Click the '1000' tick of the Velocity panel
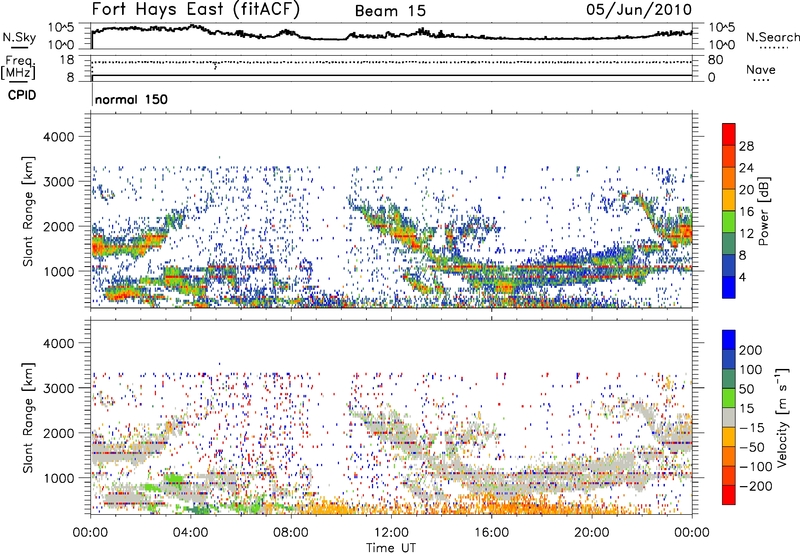The image size is (800, 554). coord(59,478)
